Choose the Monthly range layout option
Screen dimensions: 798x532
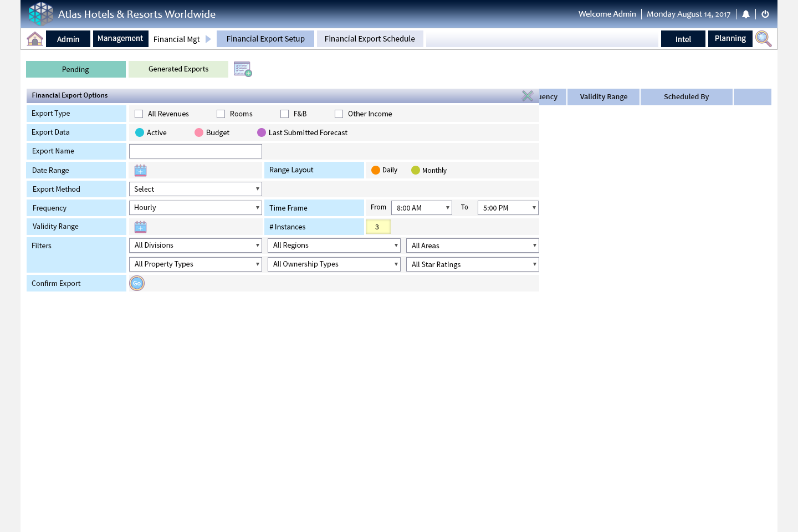click(x=416, y=170)
